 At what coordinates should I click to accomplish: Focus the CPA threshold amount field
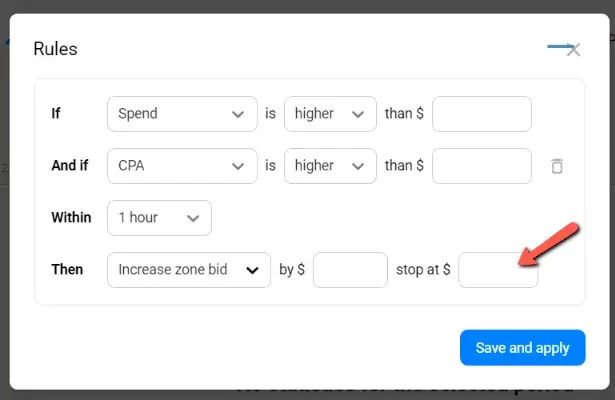482,166
